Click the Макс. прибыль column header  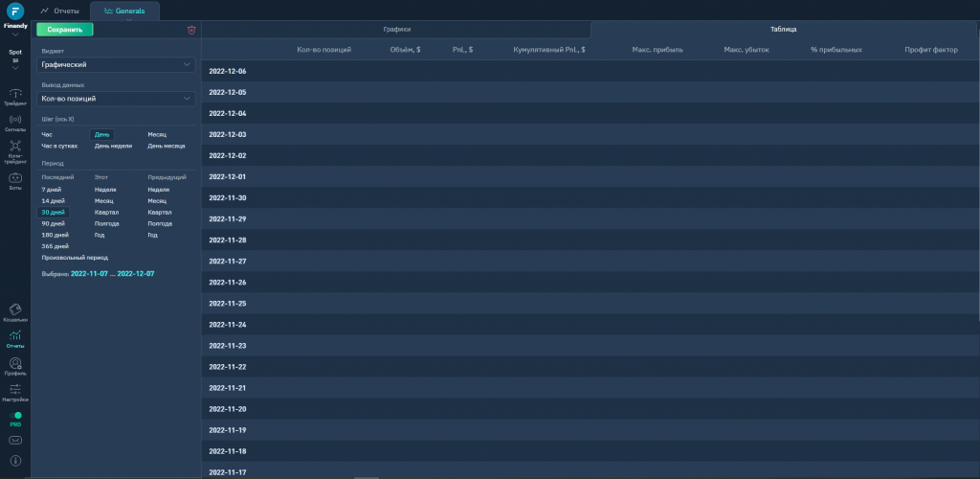click(x=657, y=50)
